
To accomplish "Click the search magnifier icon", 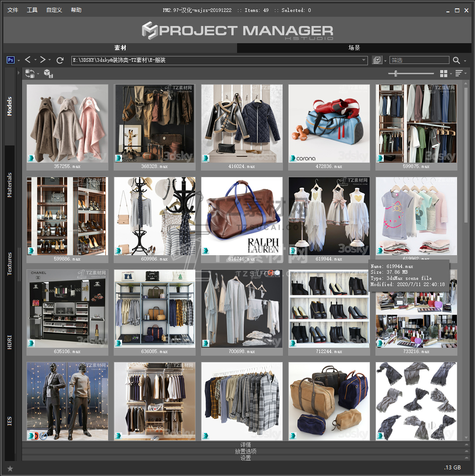I will coord(456,60).
